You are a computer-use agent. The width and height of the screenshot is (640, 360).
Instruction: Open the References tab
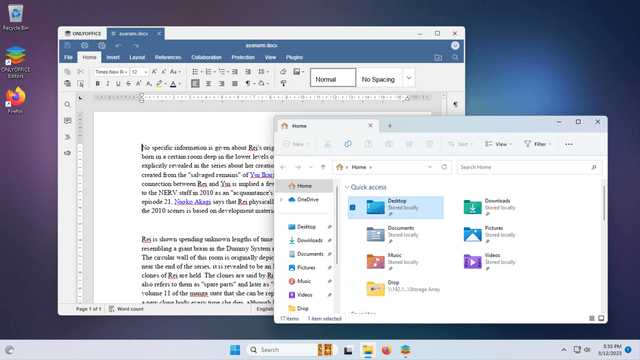coord(168,58)
